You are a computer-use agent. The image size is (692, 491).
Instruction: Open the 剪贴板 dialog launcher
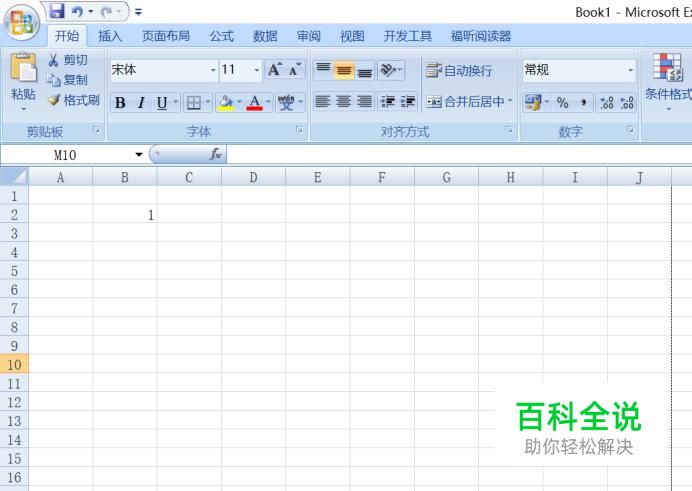click(x=96, y=129)
